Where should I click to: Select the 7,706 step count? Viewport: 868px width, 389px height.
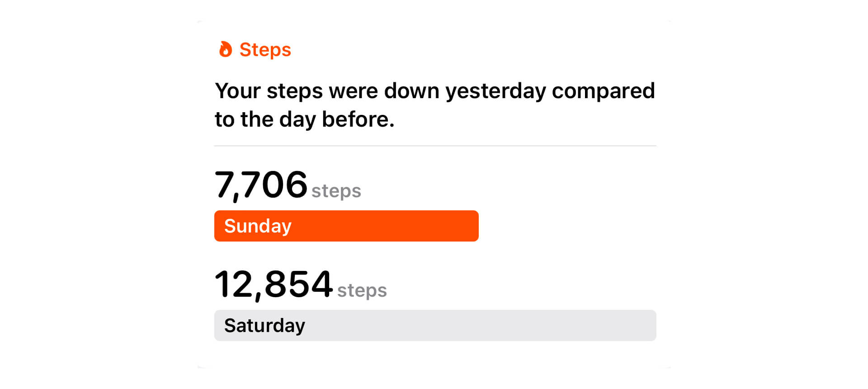(x=261, y=185)
